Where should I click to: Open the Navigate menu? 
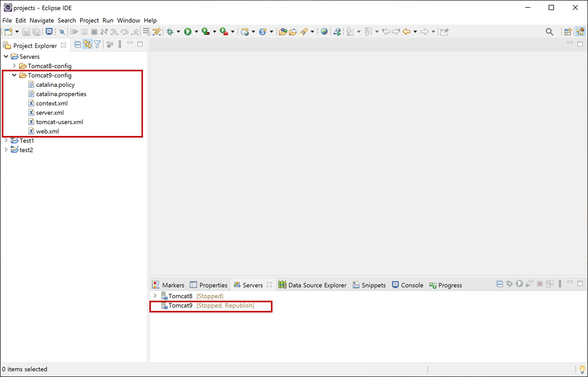click(x=42, y=20)
